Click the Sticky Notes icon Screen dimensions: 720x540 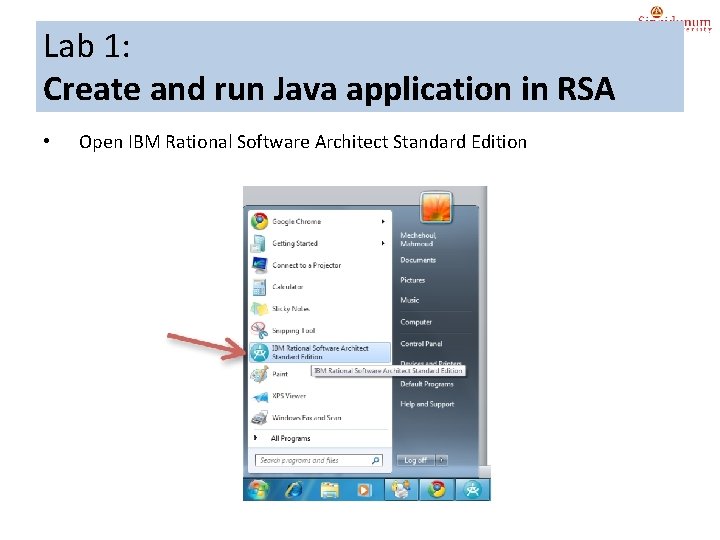[259, 309]
